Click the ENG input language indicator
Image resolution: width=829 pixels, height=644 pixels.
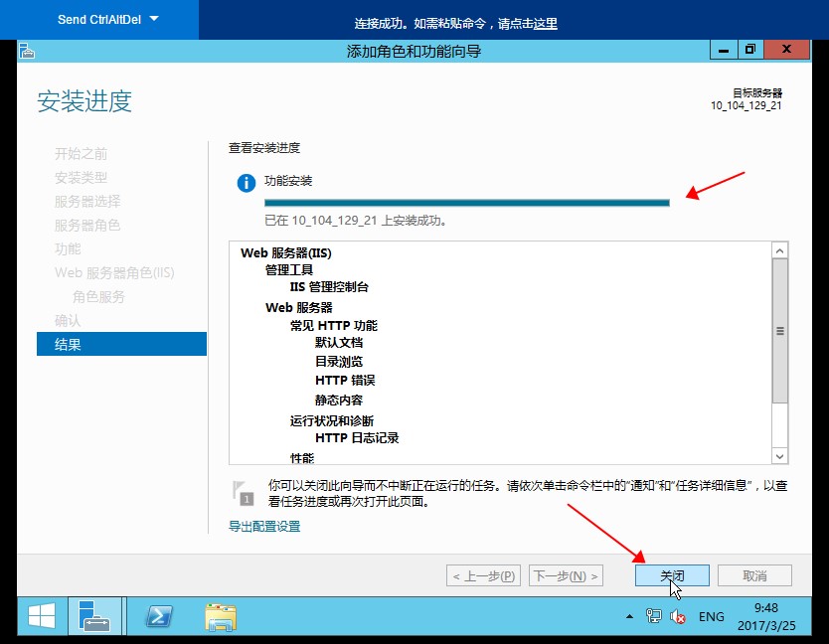[712, 617]
